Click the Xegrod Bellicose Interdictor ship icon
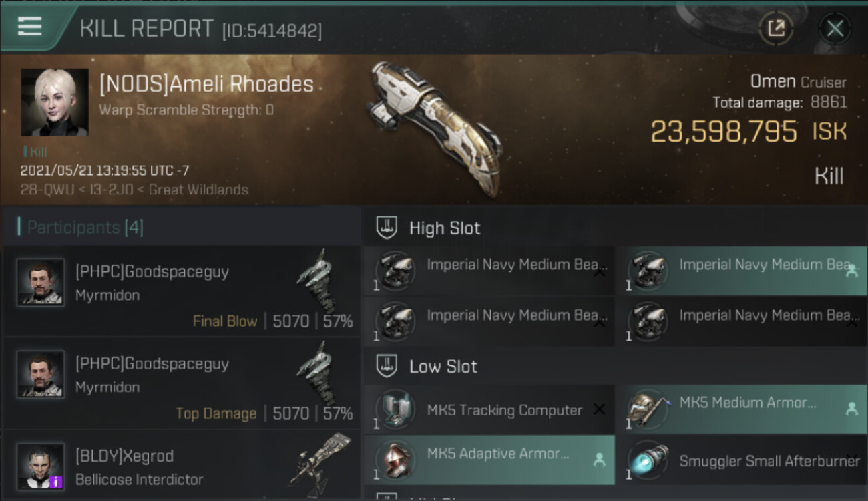This screenshot has height=501, width=868. click(320, 460)
